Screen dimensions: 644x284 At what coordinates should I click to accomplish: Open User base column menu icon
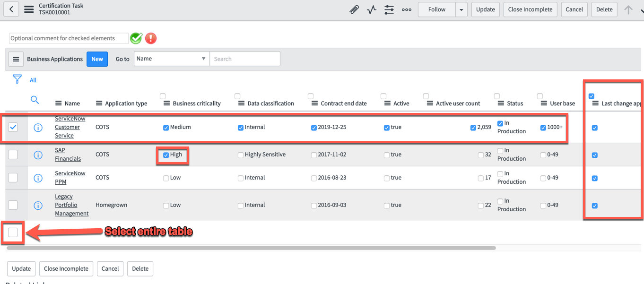544,103
